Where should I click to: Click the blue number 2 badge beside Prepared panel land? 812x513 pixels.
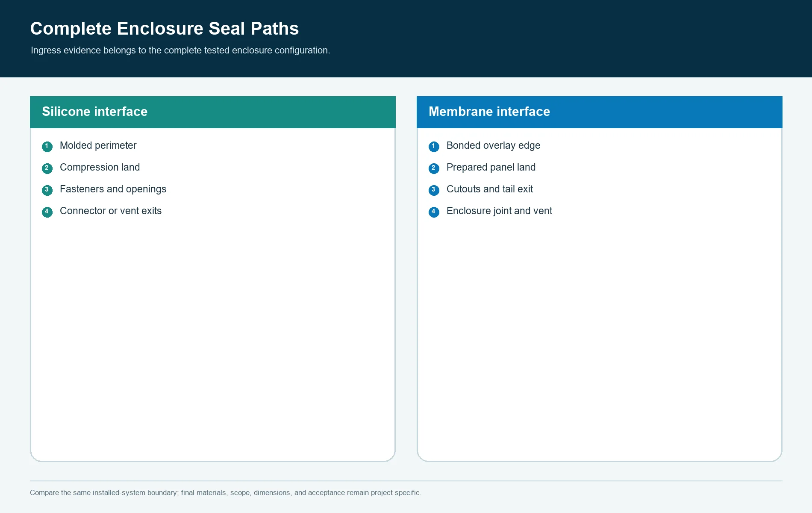coord(434,168)
